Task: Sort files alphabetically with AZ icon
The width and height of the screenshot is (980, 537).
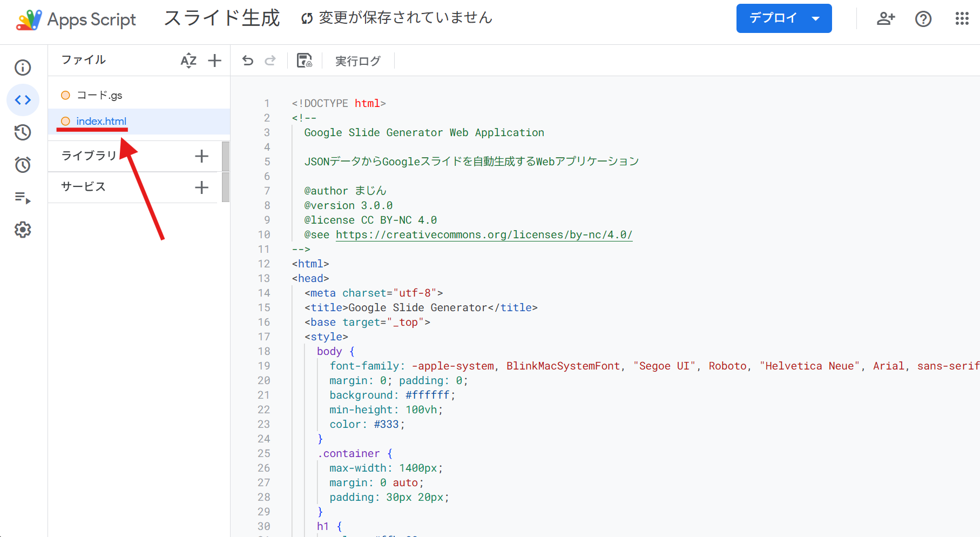Action: click(x=188, y=61)
